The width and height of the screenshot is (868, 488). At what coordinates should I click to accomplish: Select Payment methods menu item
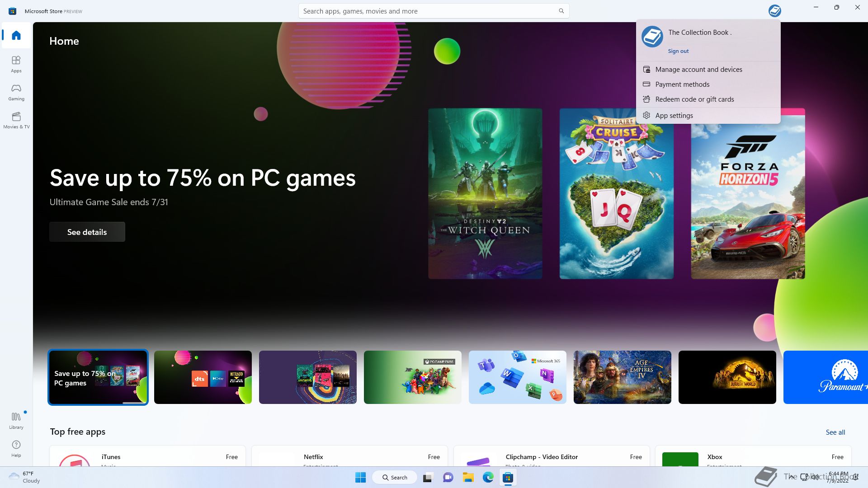click(x=708, y=84)
